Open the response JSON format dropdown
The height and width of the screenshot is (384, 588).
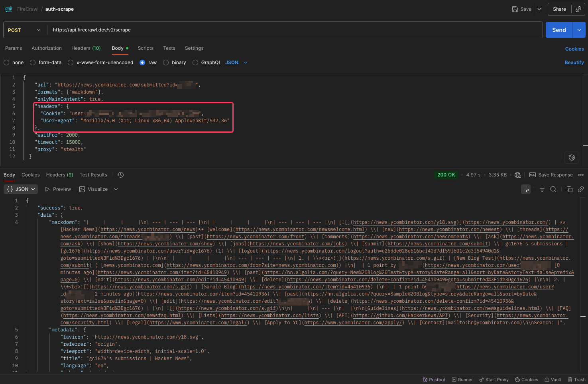[x=21, y=189]
